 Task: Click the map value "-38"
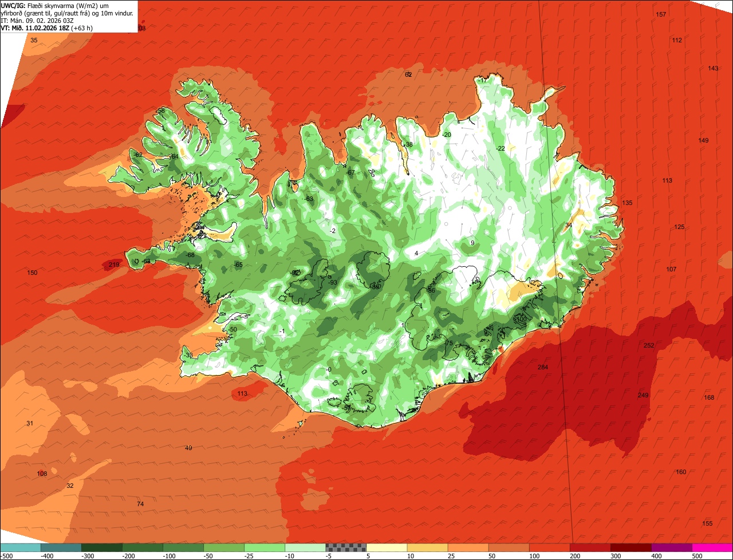tap(408, 144)
